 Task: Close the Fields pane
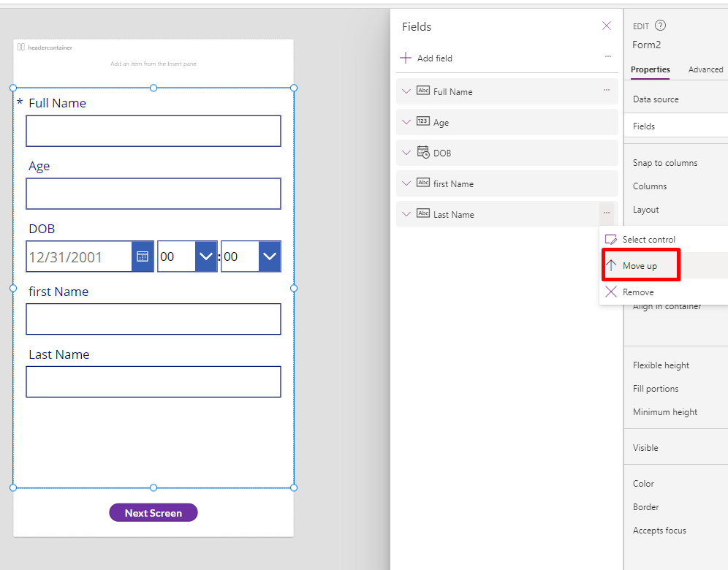coord(607,26)
